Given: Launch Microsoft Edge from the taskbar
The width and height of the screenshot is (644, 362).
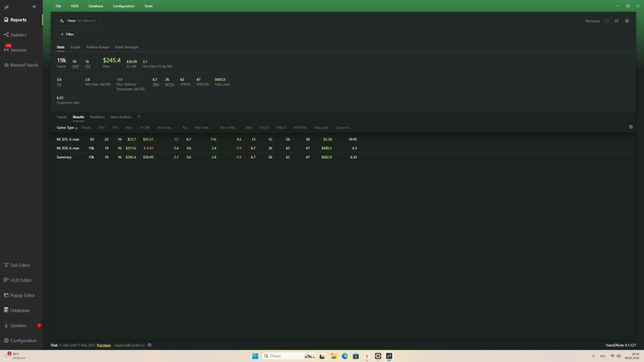Looking at the screenshot, I should pos(345,356).
